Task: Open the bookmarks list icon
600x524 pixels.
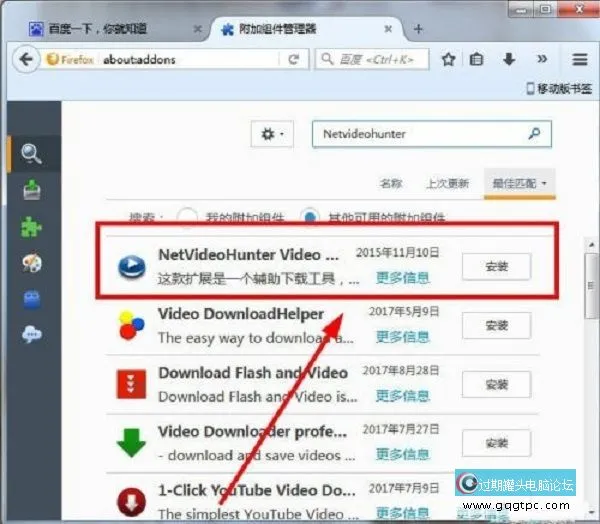Action: point(476,59)
